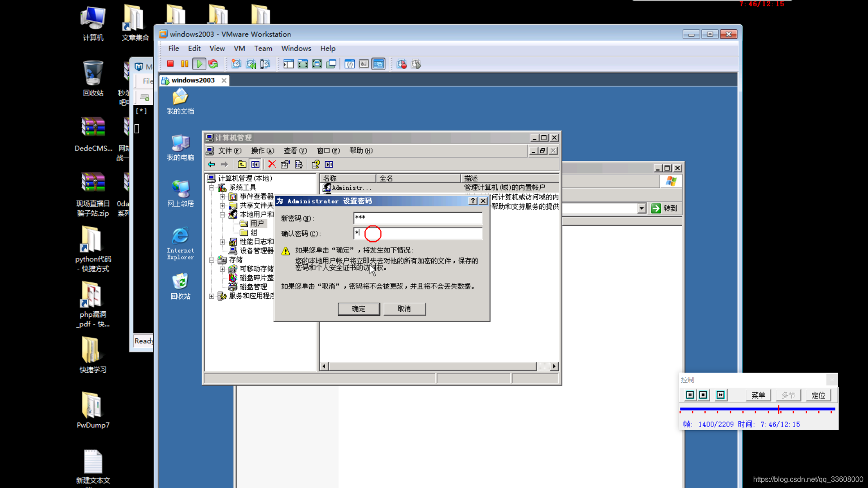This screenshot has height=488, width=868.
Task: Click the 菜单 button in 控制 panel
Action: click(758, 395)
